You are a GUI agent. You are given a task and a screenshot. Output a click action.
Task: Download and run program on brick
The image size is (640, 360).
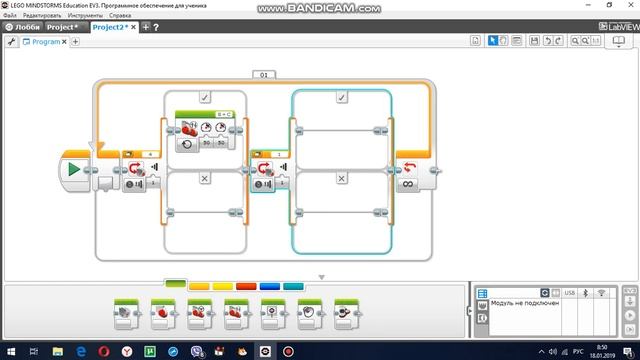coord(630,315)
